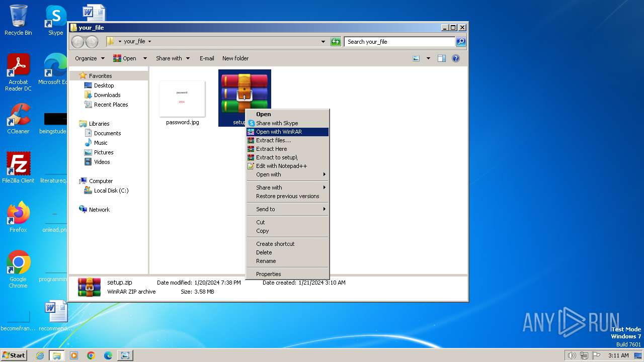The image size is (644, 362).
Task: Select FileZilla Client desktop icon
Action: (18, 167)
